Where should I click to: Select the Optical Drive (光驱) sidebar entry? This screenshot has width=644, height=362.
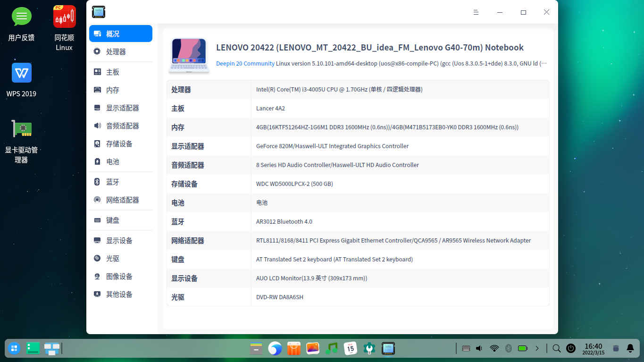tap(113, 258)
